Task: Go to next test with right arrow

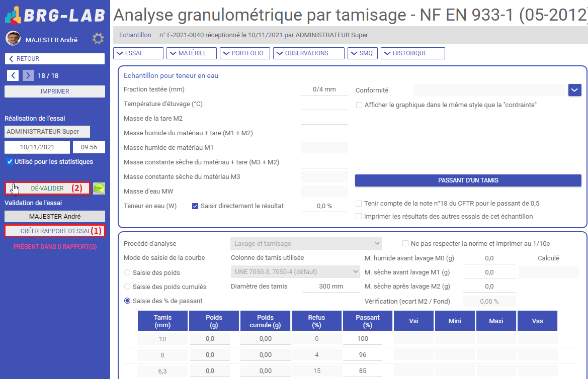Action: click(28, 76)
